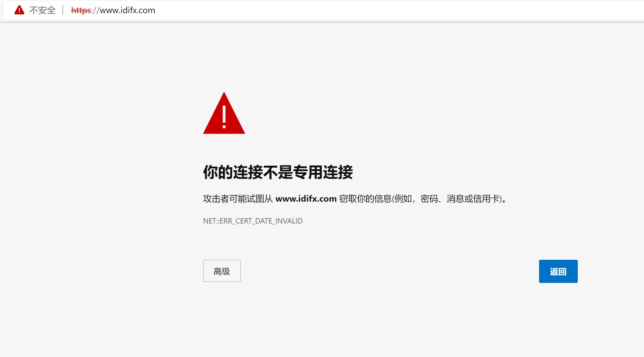This screenshot has height=357, width=644.
Task: Click the red warning icon in address bar
Action: tap(19, 10)
